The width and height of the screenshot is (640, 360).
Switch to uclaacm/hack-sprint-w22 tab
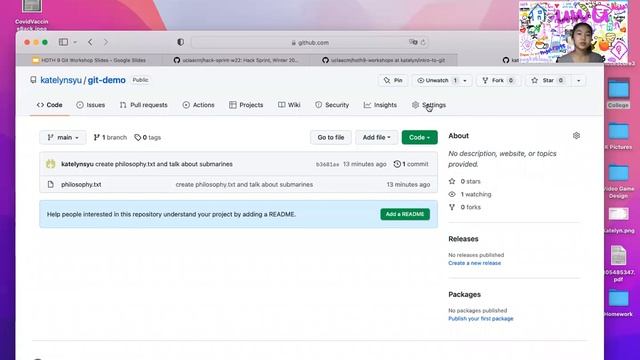click(237, 60)
